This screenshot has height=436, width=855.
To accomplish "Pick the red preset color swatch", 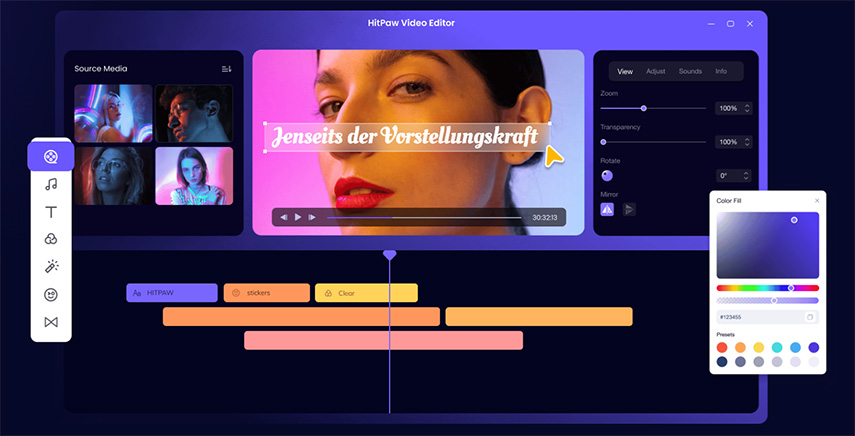I will (722, 347).
